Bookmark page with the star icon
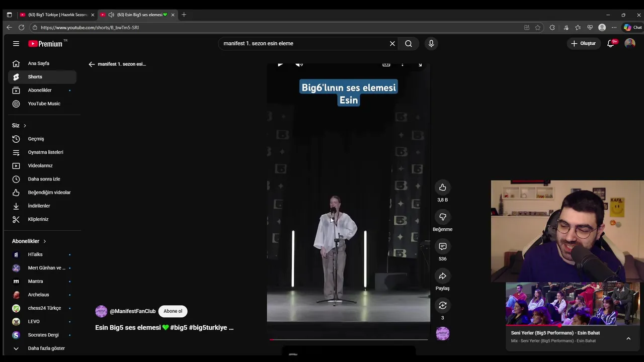 pos(538,28)
